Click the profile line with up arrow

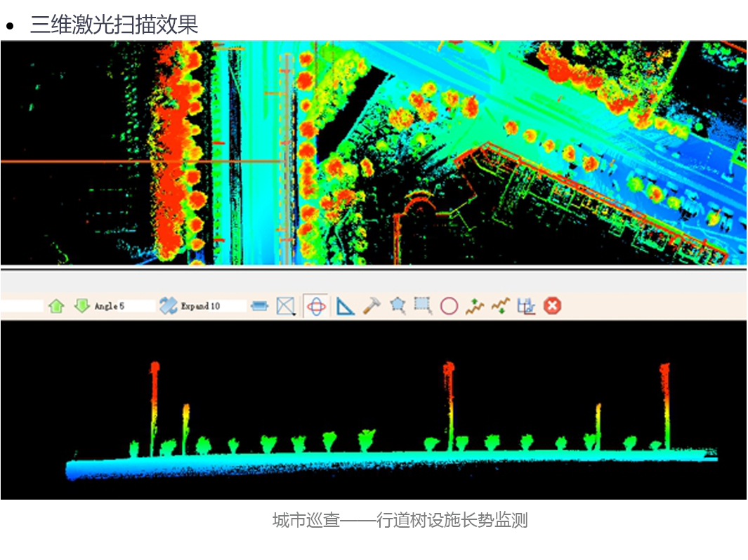pos(475,306)
